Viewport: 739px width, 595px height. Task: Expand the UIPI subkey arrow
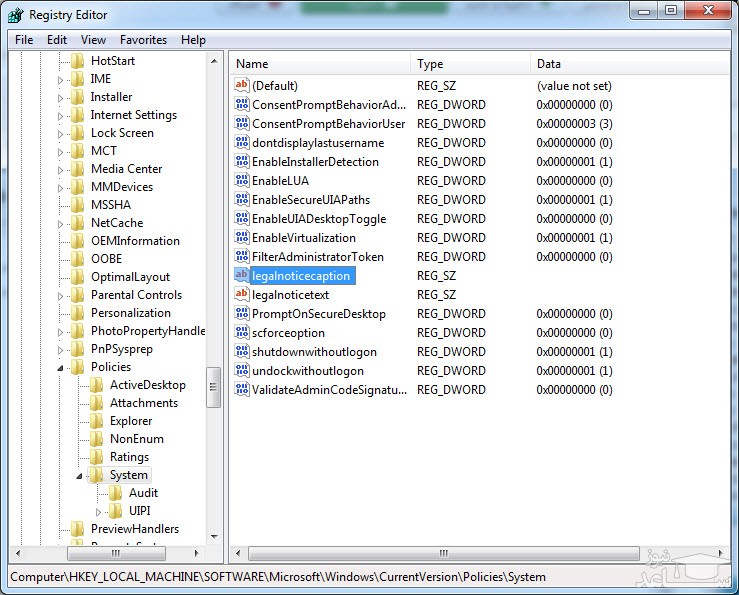(99, 512)
